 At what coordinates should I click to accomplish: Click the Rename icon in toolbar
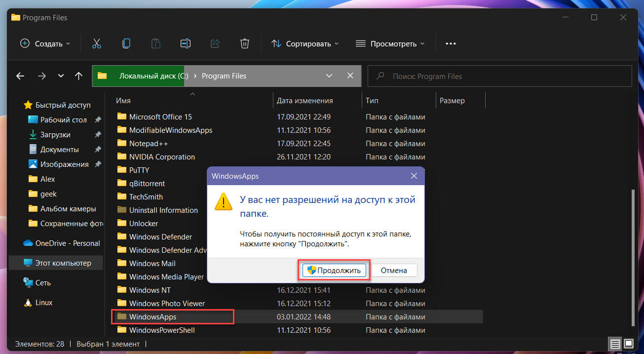[185, 43]
